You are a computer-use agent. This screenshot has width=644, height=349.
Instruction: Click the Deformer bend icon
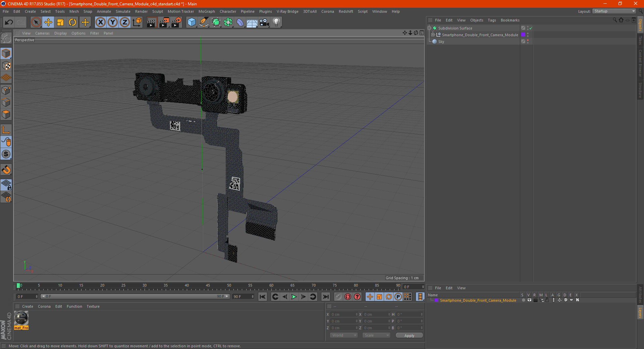[240, 22]
